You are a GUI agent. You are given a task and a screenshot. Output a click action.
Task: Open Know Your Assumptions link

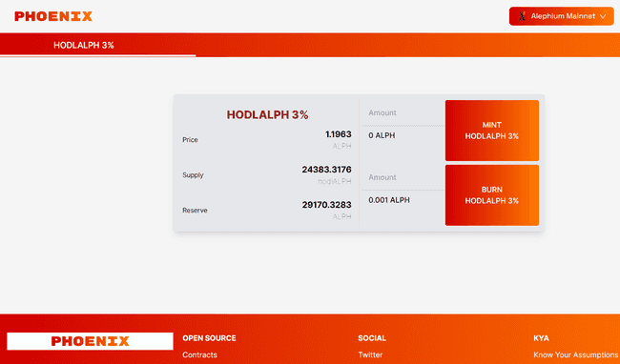(576, 354)
